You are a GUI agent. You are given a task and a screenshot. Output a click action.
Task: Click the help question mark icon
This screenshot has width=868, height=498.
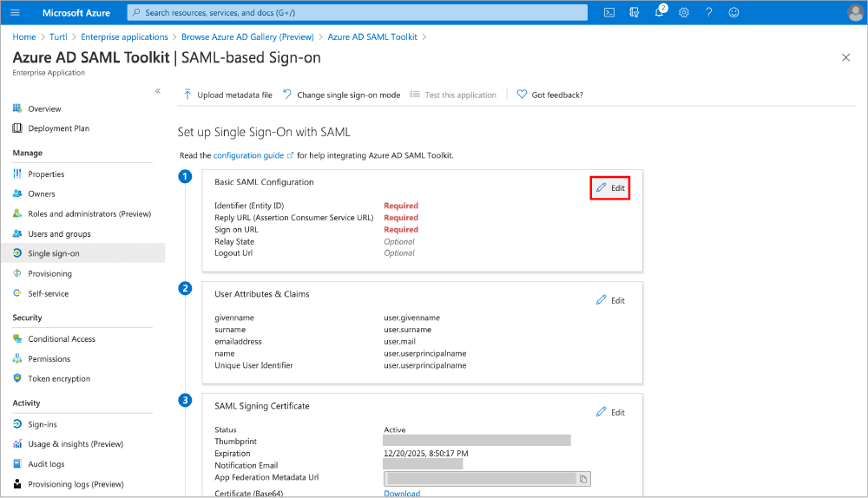[709, 12]
